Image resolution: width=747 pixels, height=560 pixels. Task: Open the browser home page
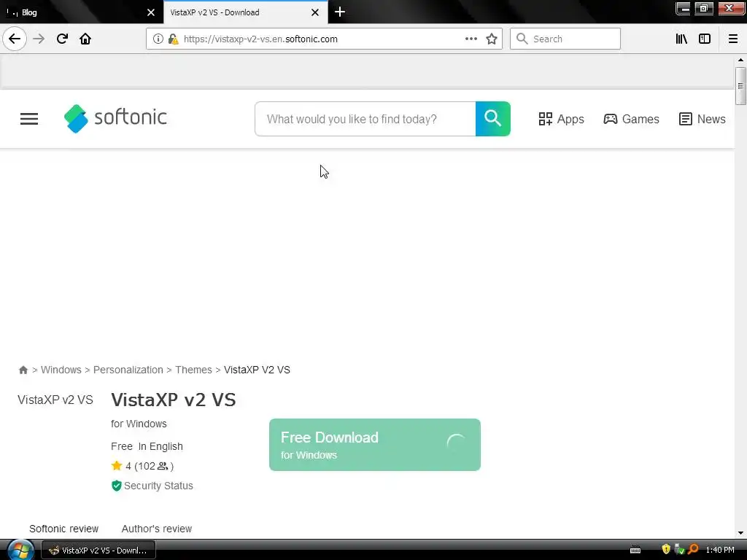click(85, 39)
